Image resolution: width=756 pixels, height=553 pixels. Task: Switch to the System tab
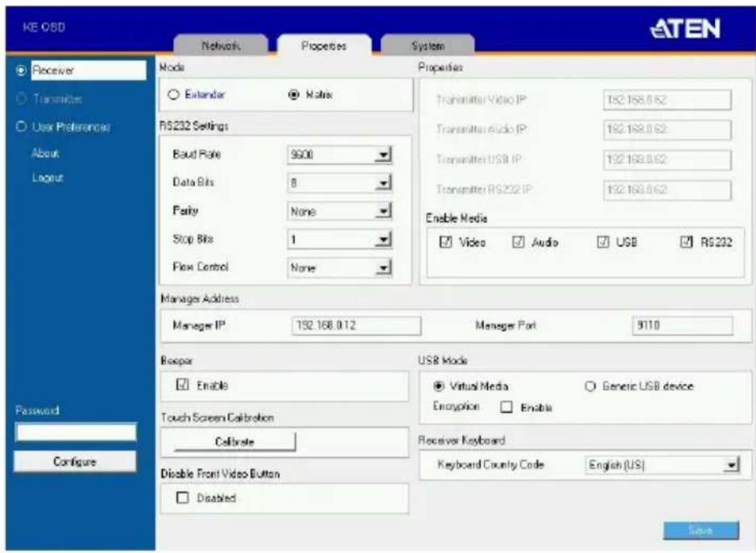(428, 45)
